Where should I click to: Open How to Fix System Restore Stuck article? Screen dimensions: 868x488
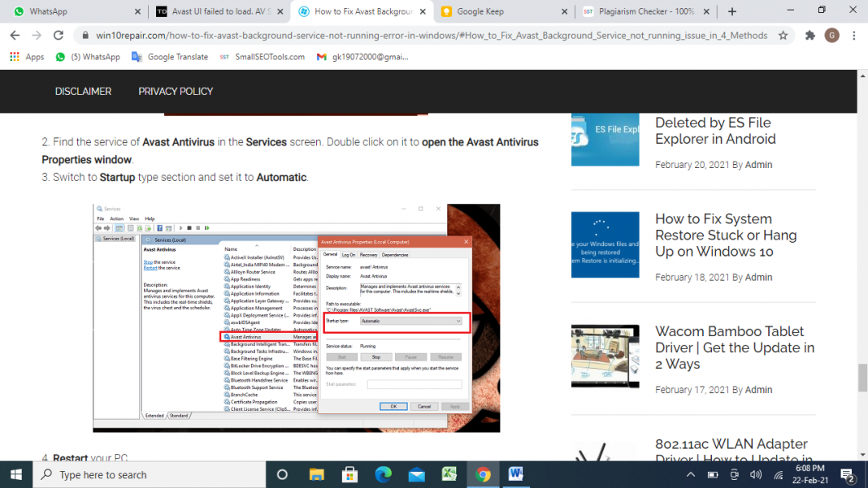pyautogui.click(x=726, y=235)
